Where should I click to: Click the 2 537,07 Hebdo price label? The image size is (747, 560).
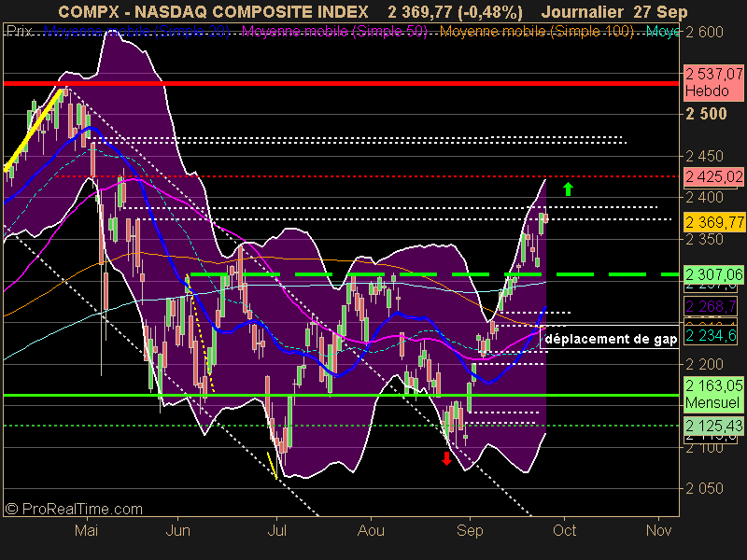click(x=713, y=82)
